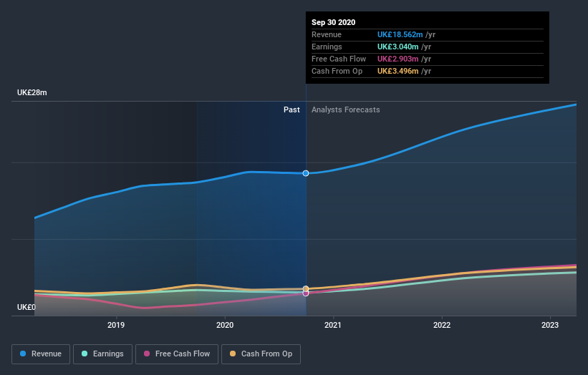Click the UK£0 y-axis label
Screen dimensions: 588x375
tap(26, 307)
